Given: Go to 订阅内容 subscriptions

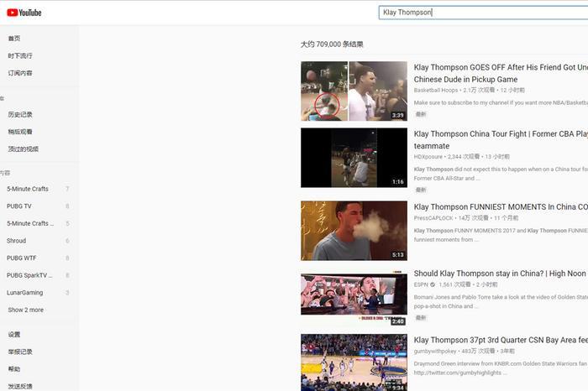Looking at the screenshot, I should [x=20, y=73].
